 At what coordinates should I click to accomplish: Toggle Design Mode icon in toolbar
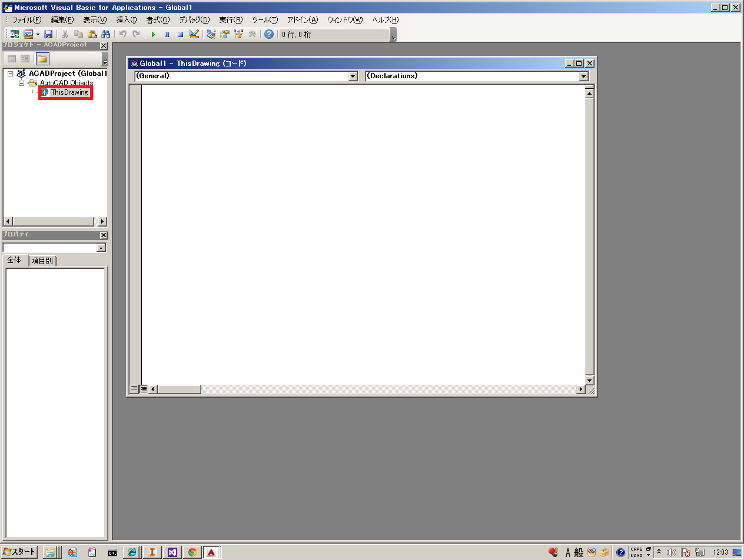coord(194,34)
